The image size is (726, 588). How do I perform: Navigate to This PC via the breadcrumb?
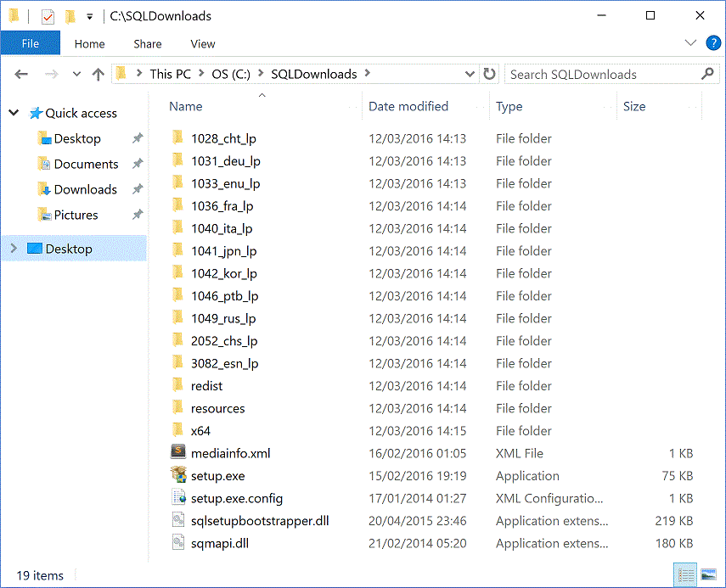point(170,74)
